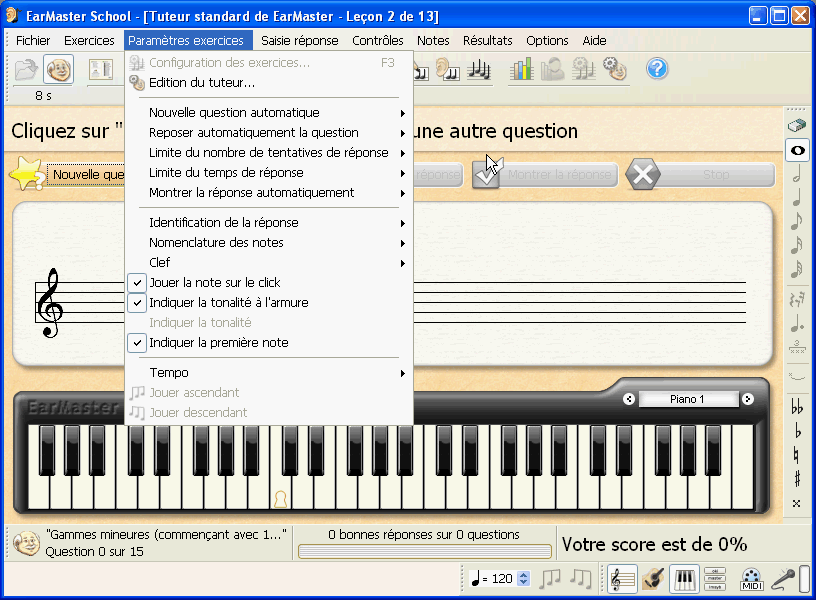Click the rest symbol in note palette
Screen dimensions: 816x600
797,299
